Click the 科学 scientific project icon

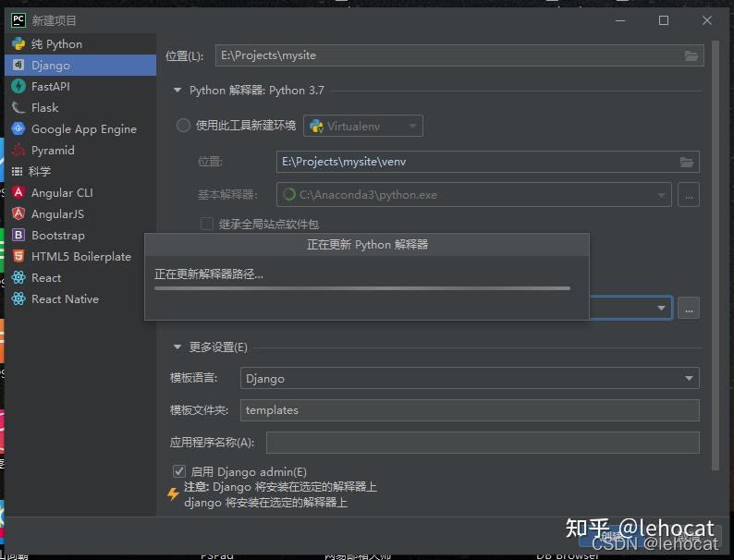click(x=18, y=171)
